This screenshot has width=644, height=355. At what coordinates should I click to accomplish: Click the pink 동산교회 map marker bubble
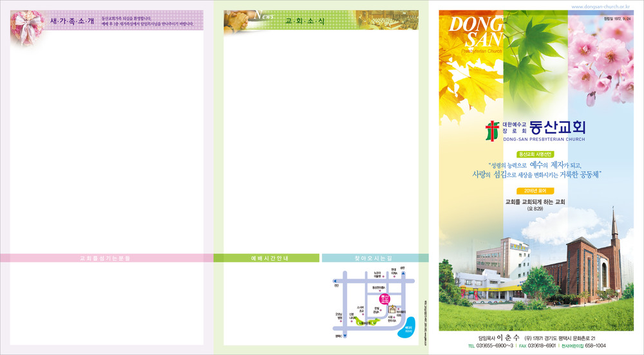point(385,298)
